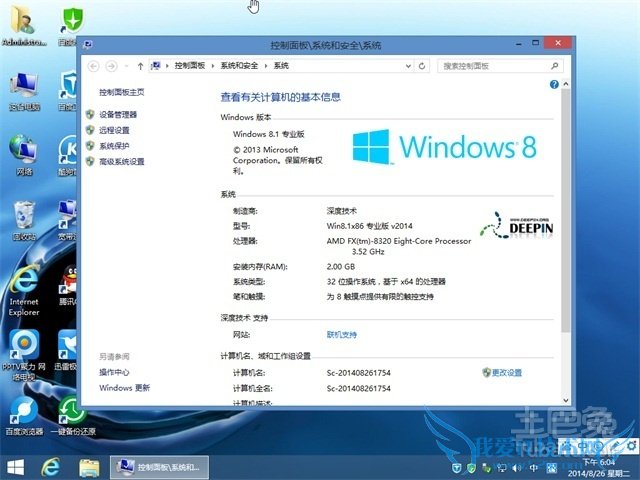Click the vertical scrollbar thumb
640x480 pixels.
click(x=566, y=210)
